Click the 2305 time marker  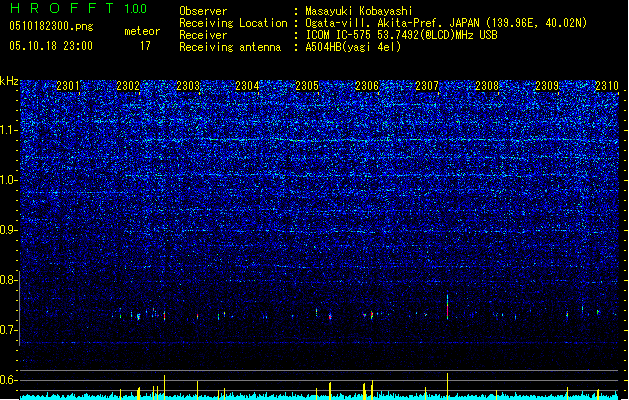point(307,86)
